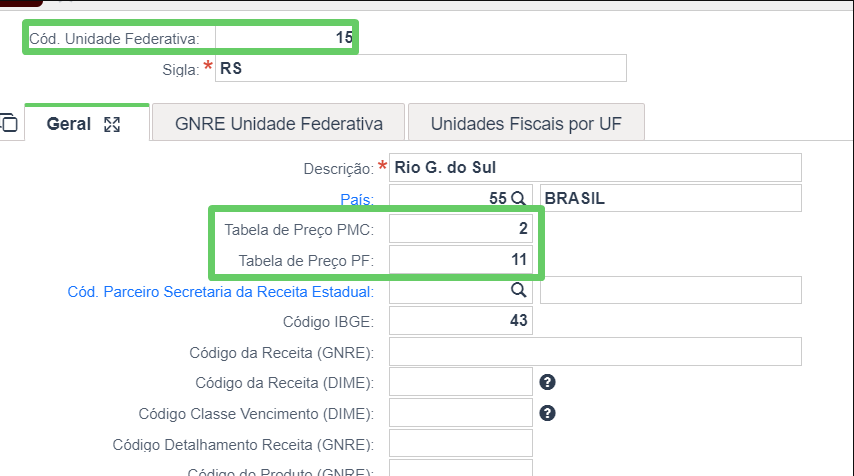This screenshot has width=854, height=476.
Task: Focus the Código Detalhamento Receita (GNRE) input
Action: (x=461, y=443)
